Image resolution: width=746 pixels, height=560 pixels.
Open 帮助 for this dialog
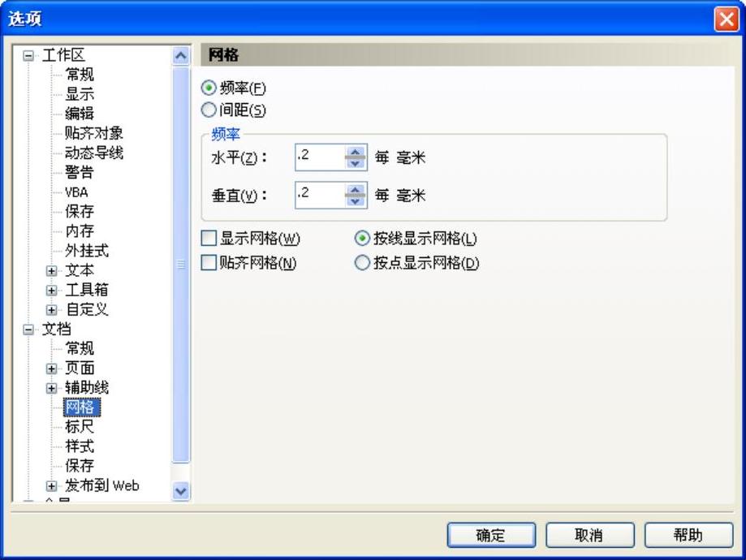[688, 536]
